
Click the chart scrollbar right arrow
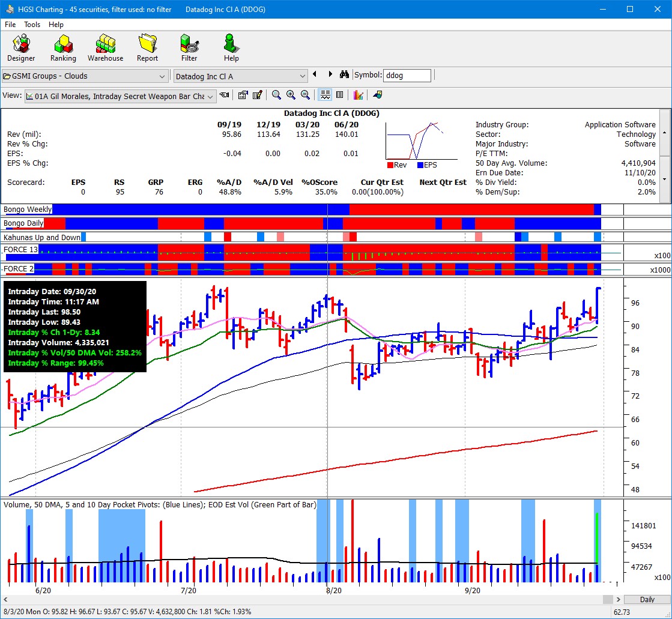point(619,599)
